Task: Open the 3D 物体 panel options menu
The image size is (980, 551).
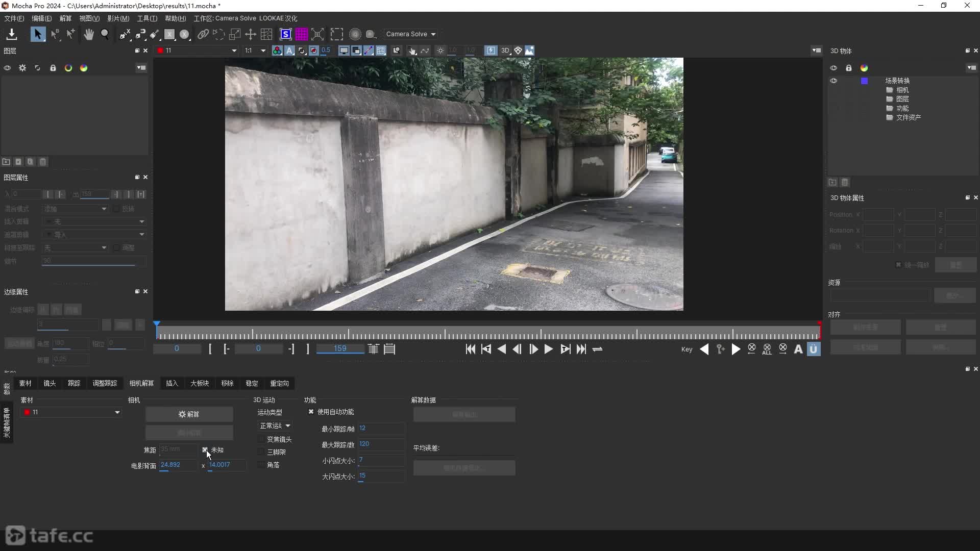Action: click(971, 68)
